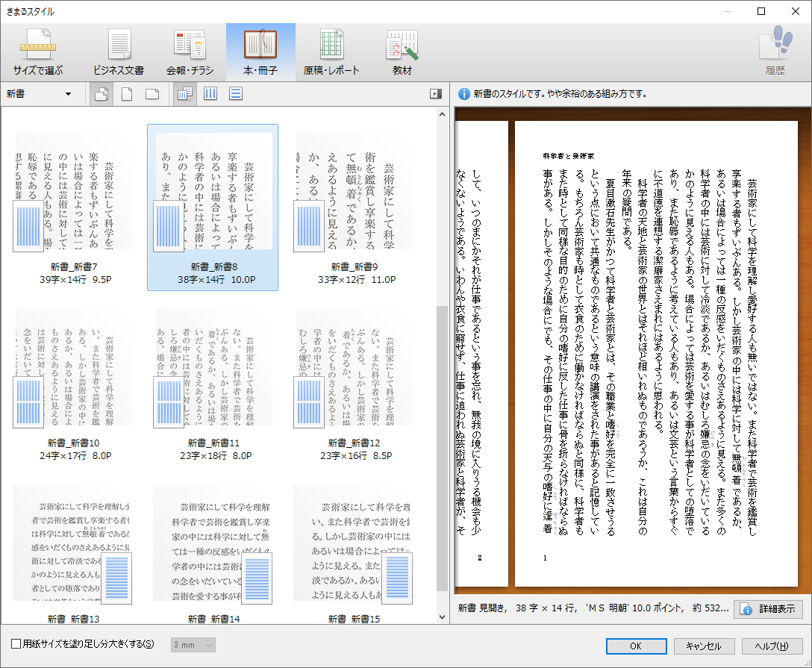The image size is (812, 668).
Task: Click the style list scroll down arrow
Action: 442,617
